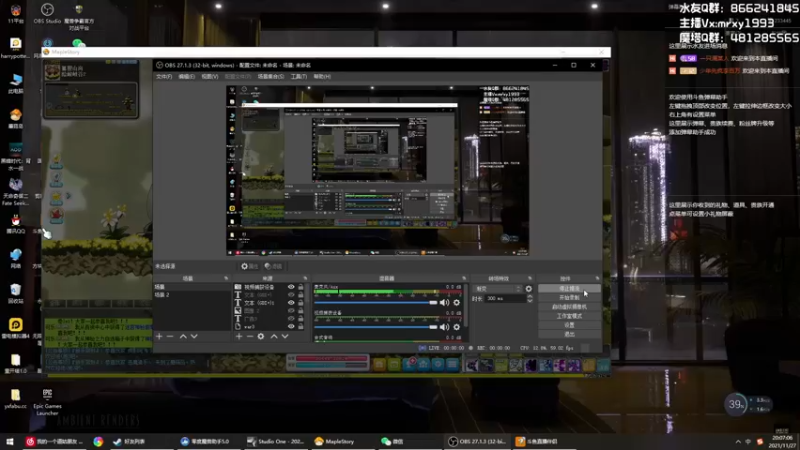
Task: Open source properties gear in the sources toolbar
Action: [x=261, y=336]
